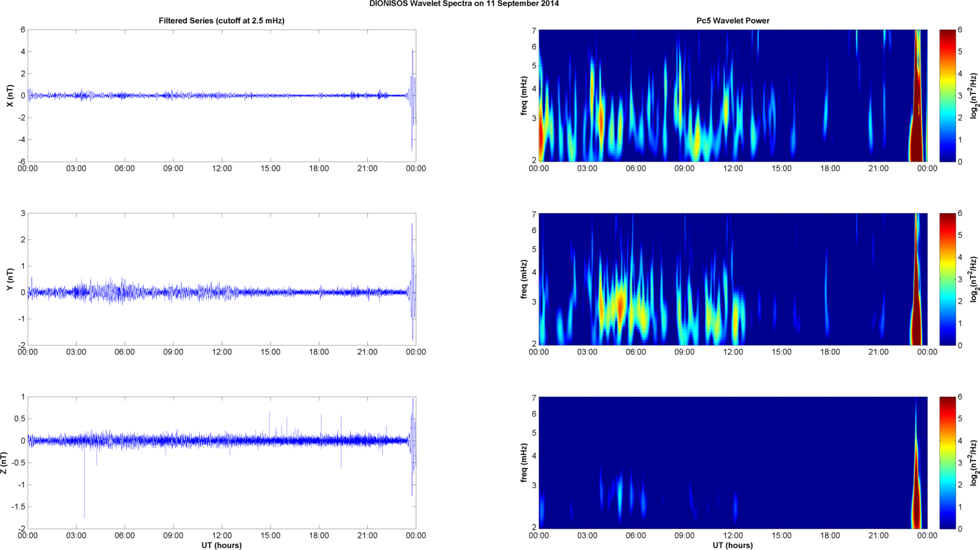The image size is (980, 550).
Task: Click the top '6' tick of the X color bar
Action: tap(960, 30)
